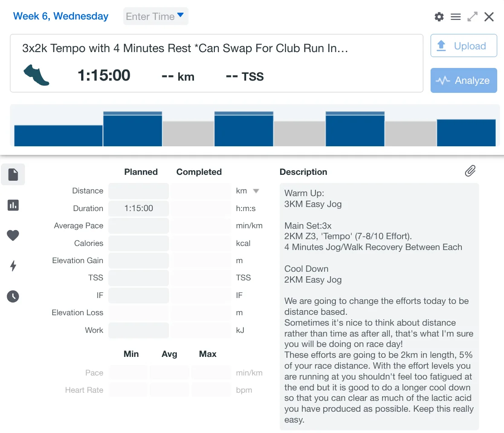
Task: Open the bar chart tab in sidebar
Action: pyautogui.click(x=13, y=205)
